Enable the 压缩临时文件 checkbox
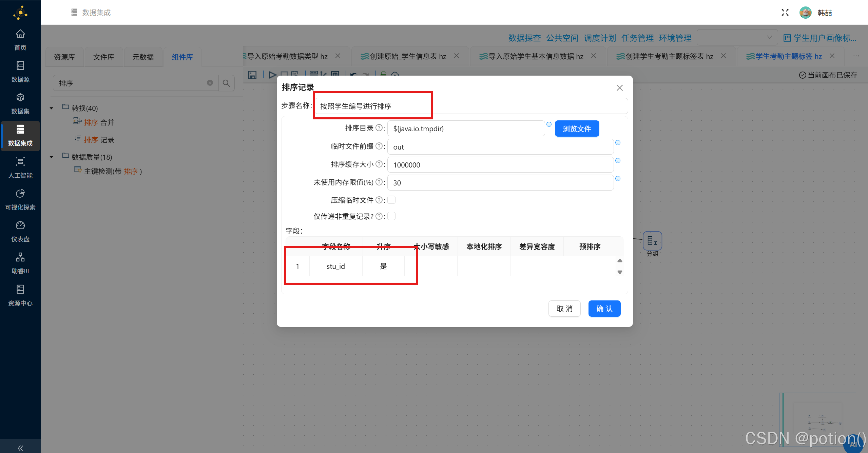 [391, 200]
